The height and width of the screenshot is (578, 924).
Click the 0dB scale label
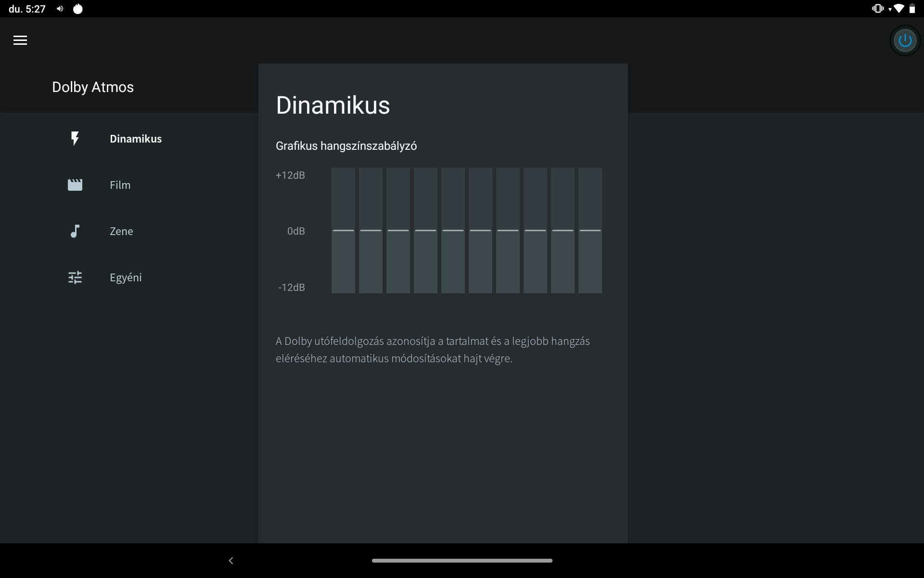(x=296, y=231)
